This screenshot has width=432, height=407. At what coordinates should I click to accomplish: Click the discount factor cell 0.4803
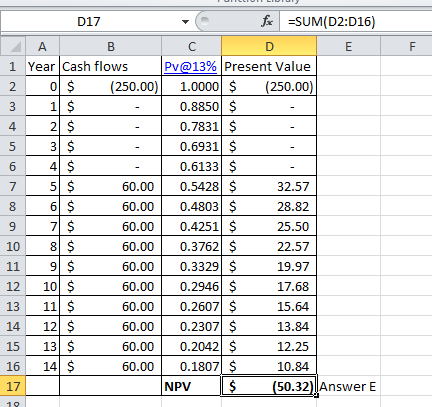pos(192,206)
